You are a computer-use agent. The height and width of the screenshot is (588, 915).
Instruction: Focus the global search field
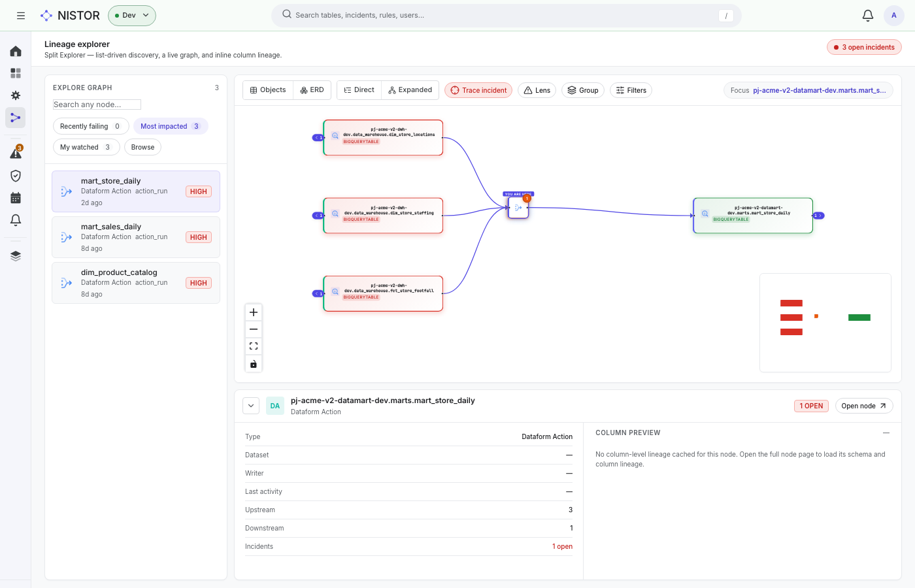(x=507, y=15)
